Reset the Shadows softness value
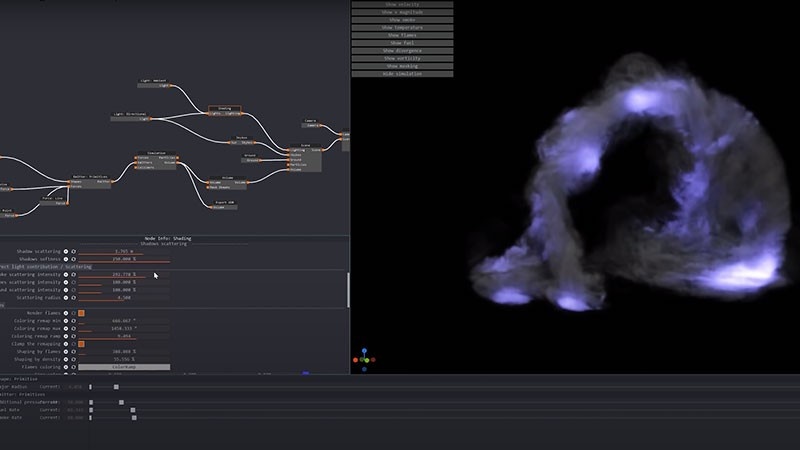 click(73, 259)
